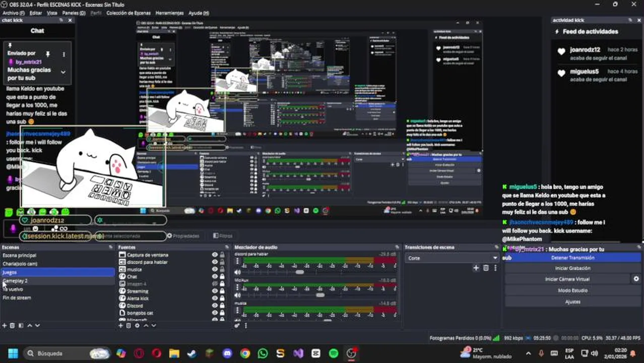
Task: Show the hidden Imagen 4 source
Action: click(x=215, y=284)
